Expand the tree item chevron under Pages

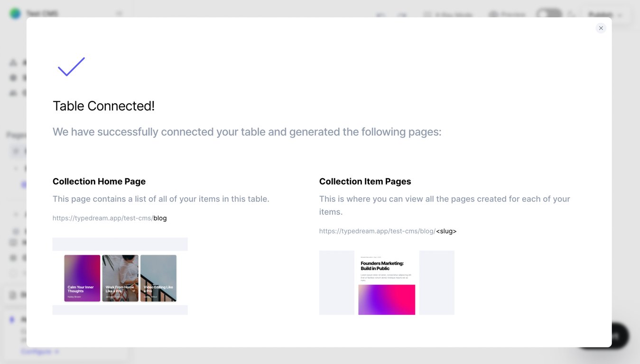coord(15,168)
